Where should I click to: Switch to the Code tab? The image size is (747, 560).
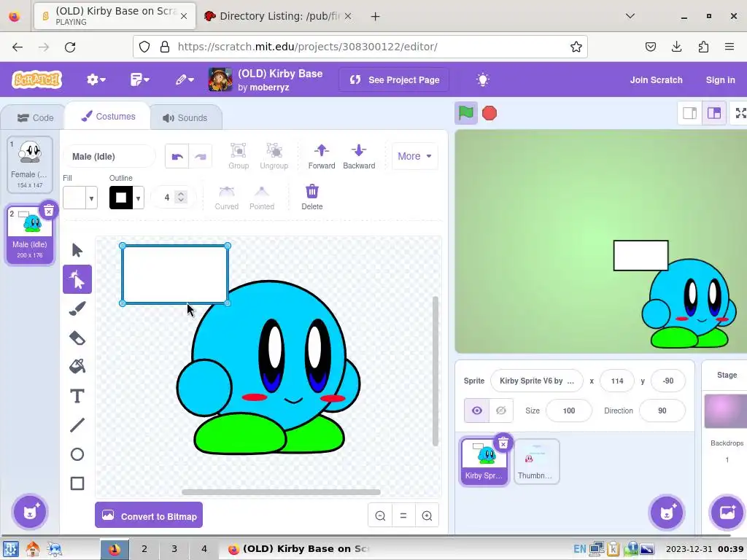click(35, 117)
